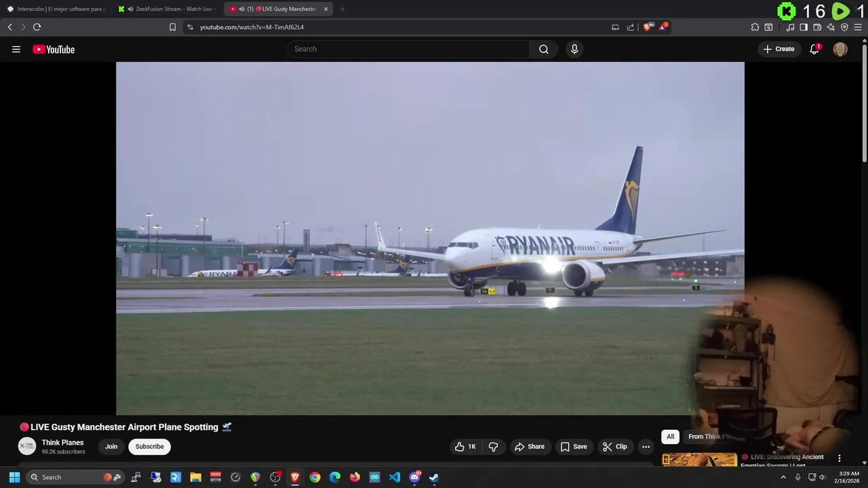
Task: Open the YouTube account avatar menu
Action: 840,49
